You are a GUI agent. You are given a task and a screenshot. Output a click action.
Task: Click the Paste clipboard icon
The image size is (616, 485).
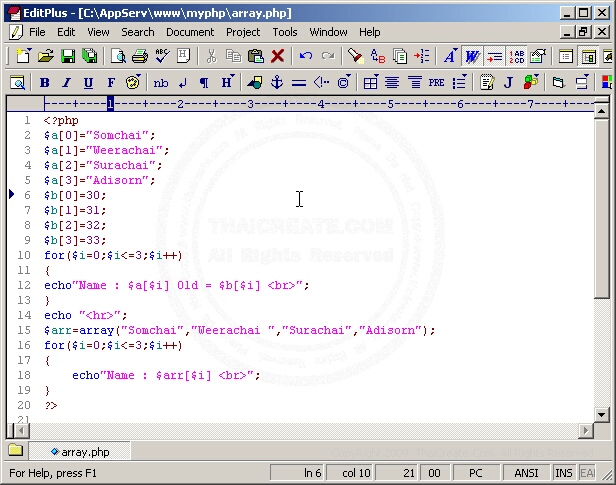point(255,57)
